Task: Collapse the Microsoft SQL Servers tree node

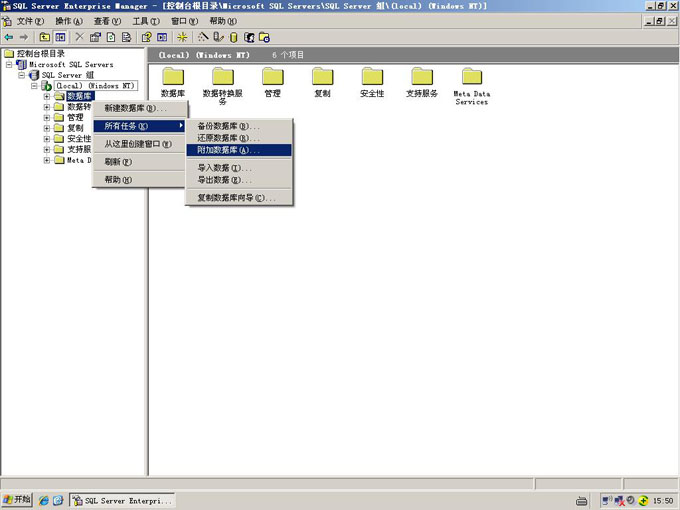Action: [9, 65]
